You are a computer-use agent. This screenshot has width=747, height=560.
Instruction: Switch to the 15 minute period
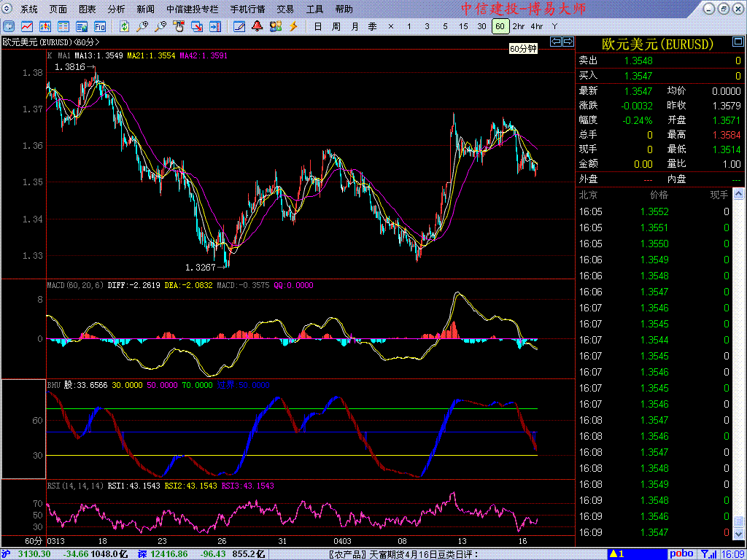[x=463, y=26]
